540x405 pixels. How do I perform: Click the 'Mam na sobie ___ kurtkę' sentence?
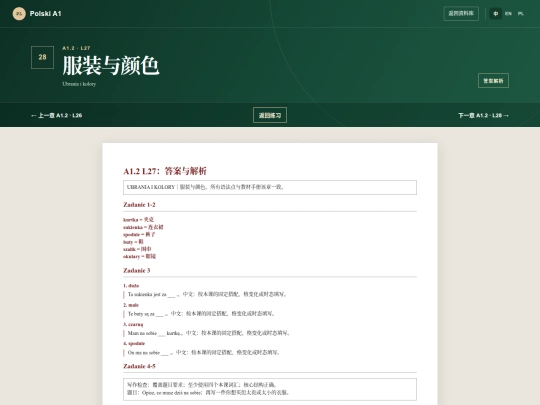[x=208, y=333]
